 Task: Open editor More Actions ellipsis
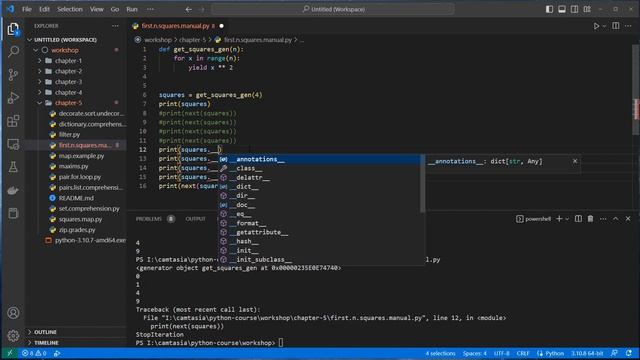[x=628, y=26]
